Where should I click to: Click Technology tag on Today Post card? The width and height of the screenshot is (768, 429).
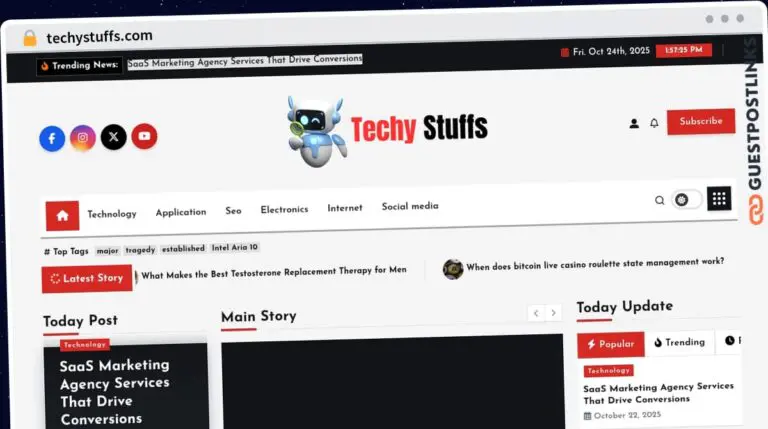pyautogui.click(x=85, y=345)
